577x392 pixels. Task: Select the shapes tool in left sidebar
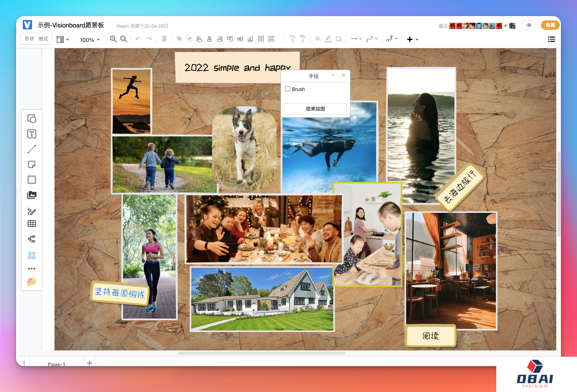32,119
